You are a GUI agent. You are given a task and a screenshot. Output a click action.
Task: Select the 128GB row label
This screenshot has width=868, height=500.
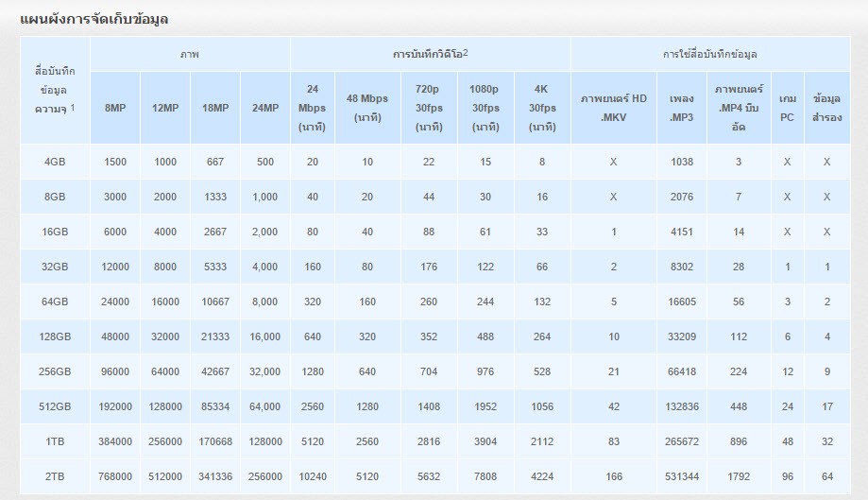coord(55,336)
